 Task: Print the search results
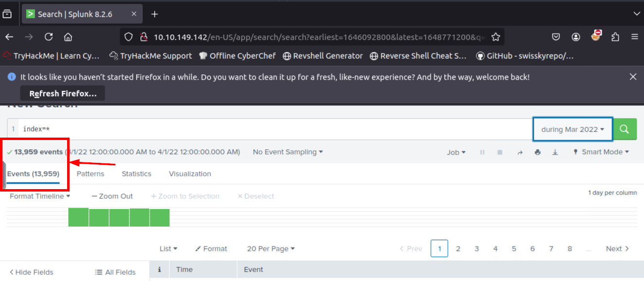(537, 152)
